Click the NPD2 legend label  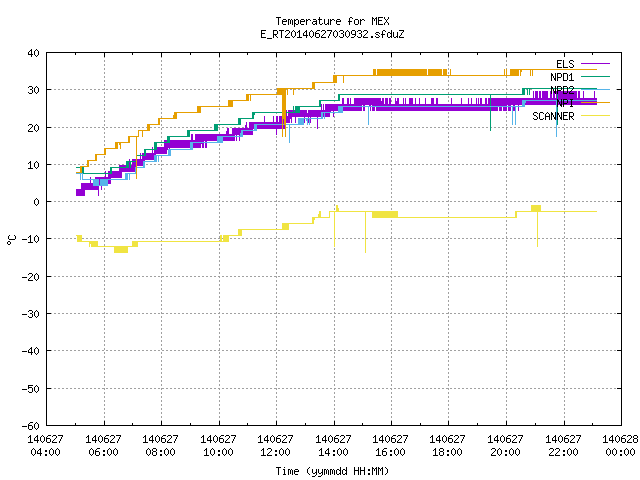[562, 90]
